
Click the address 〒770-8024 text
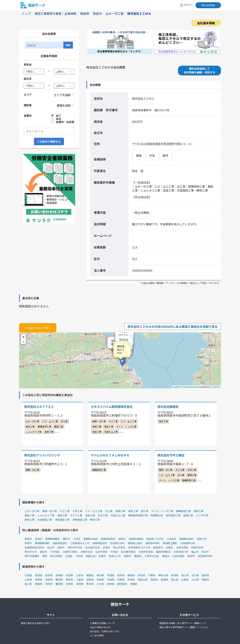(161, 144)
